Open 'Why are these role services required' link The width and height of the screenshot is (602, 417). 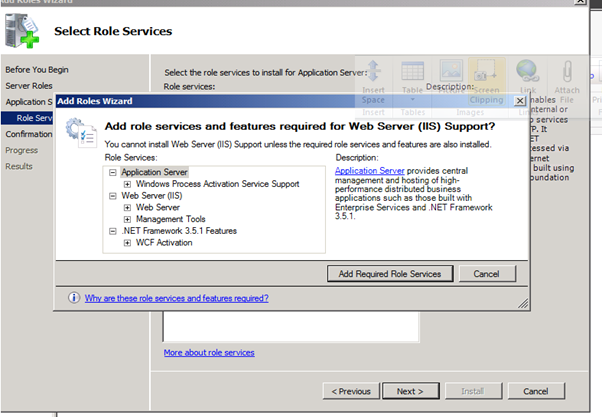point(177,298)
